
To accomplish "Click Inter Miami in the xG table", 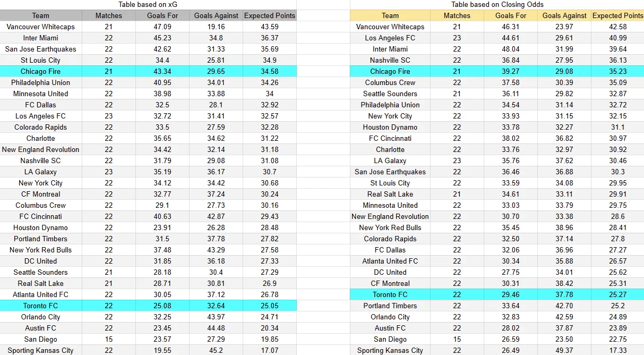I will [40, 38].
